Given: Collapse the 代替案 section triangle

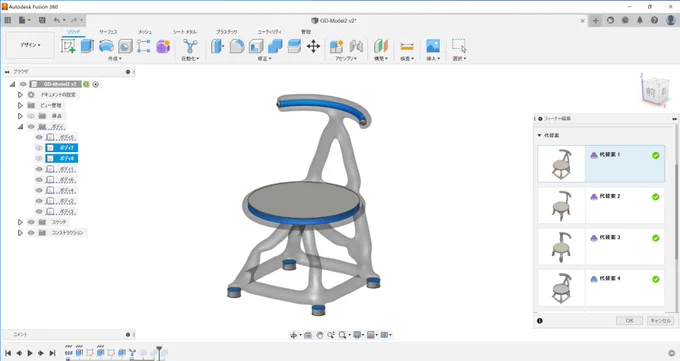Looking at the screenshot, I should point(539,135).
